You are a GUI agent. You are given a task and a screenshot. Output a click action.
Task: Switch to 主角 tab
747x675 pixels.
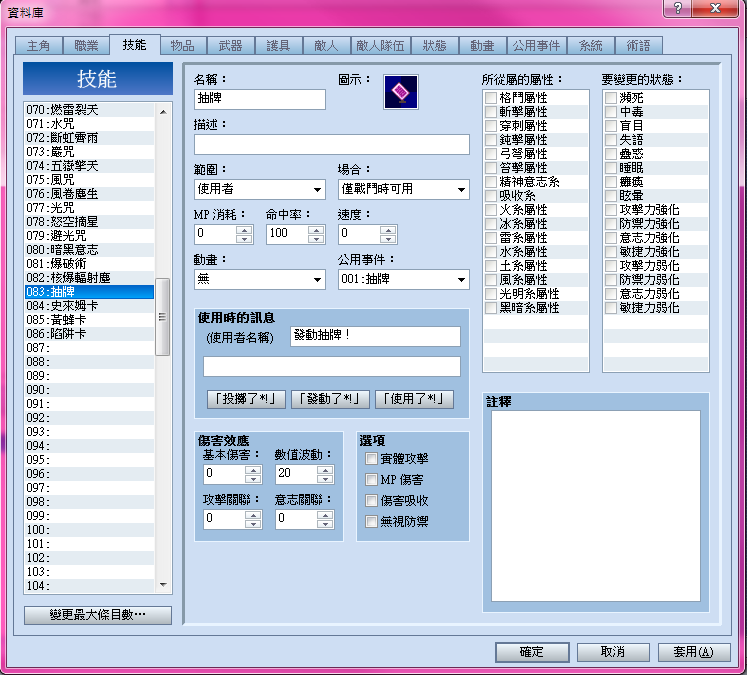(39, 46)
